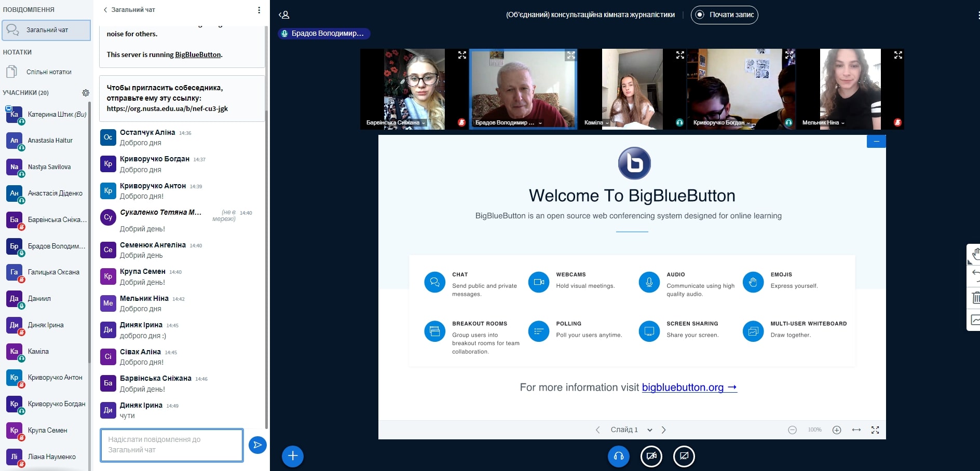
Task: Open Слайд 1 slide selector dropdown
Action: (x=631, y=430)
